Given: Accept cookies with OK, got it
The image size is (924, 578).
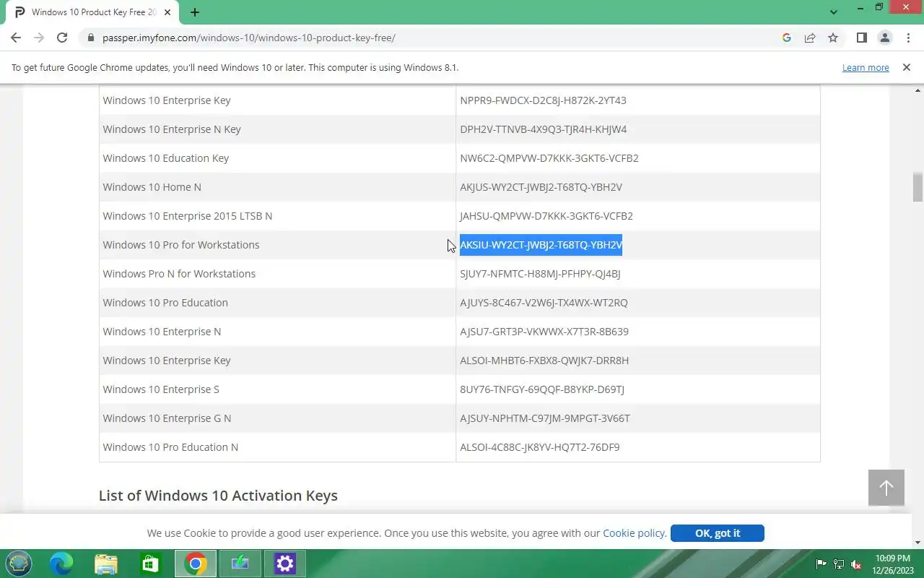Looking at the screenshot, I should tap(718, 533).
